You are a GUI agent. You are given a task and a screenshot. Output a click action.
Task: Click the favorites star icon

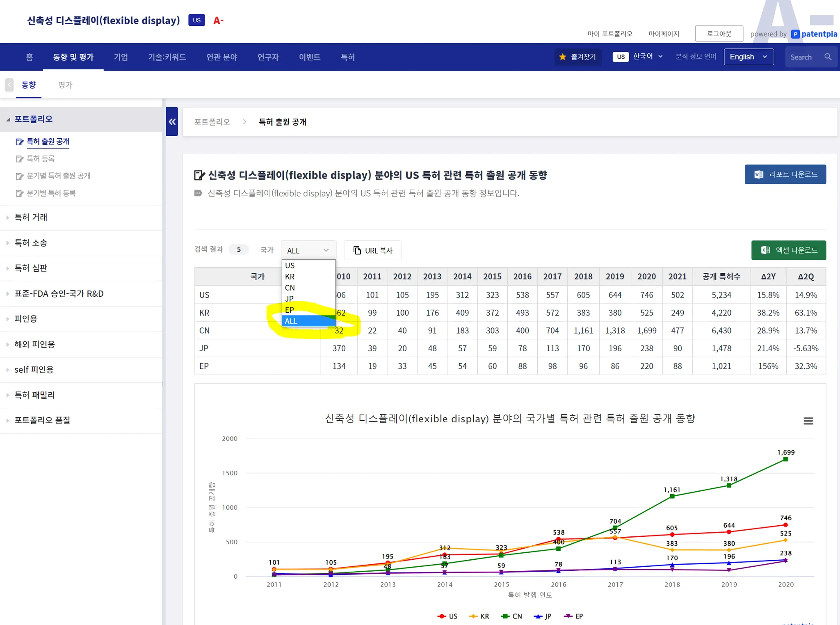(x=563, y=57)
